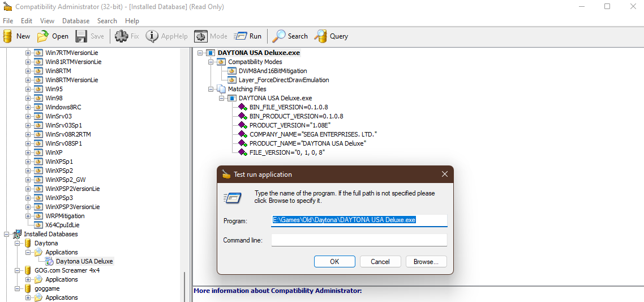This screenshot has height=302, width=644.
Task: Open the Search menu
Action: coord(107,20)
